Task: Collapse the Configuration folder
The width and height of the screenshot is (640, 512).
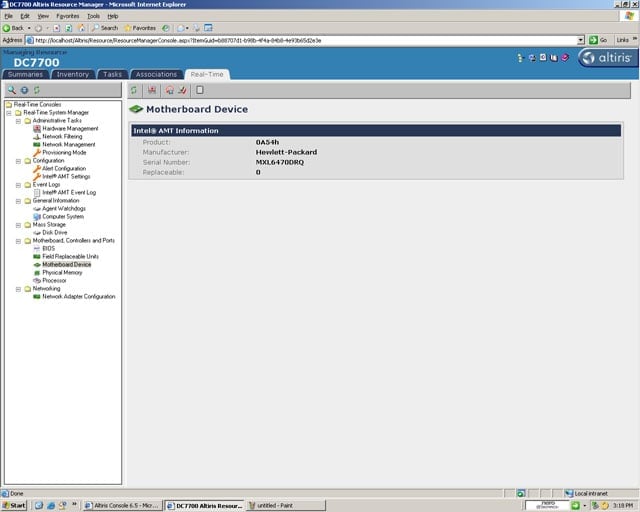Action: pyautogui.click(x=18, y=161)
